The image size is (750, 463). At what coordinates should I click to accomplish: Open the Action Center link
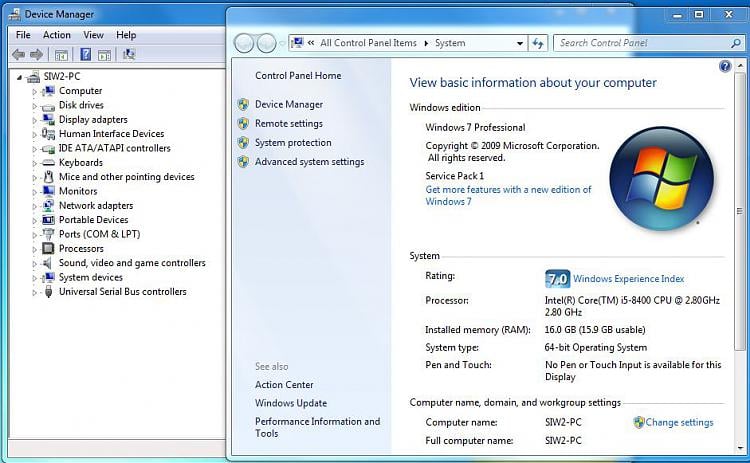click(x=284, y=385)
